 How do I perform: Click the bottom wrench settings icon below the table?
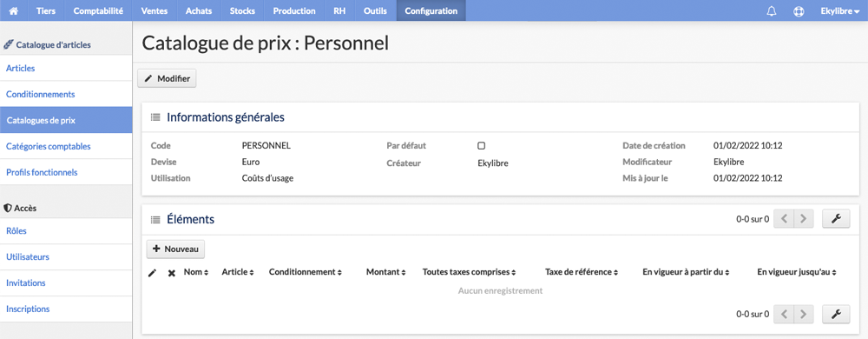coord(836,314)
